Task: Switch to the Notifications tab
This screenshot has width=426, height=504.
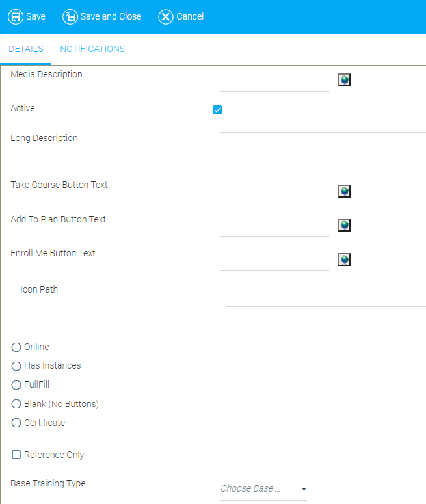Action: 92,49
